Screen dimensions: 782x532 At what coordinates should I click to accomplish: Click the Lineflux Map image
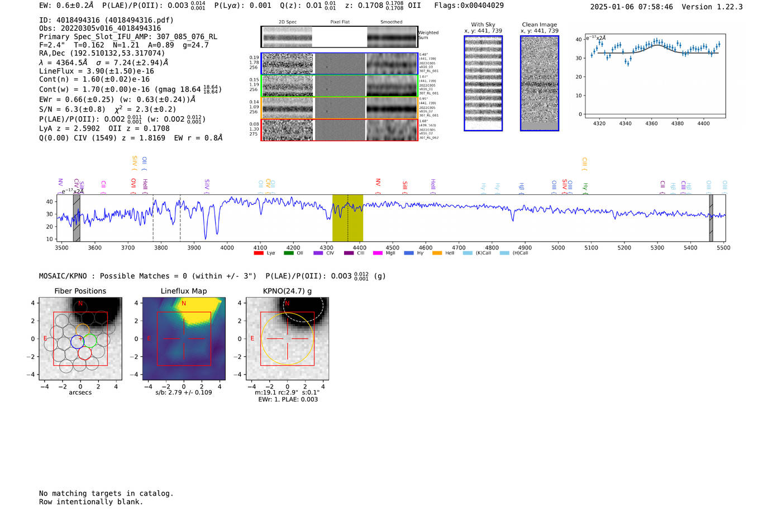pyautogui.click(x=184, y=339)
